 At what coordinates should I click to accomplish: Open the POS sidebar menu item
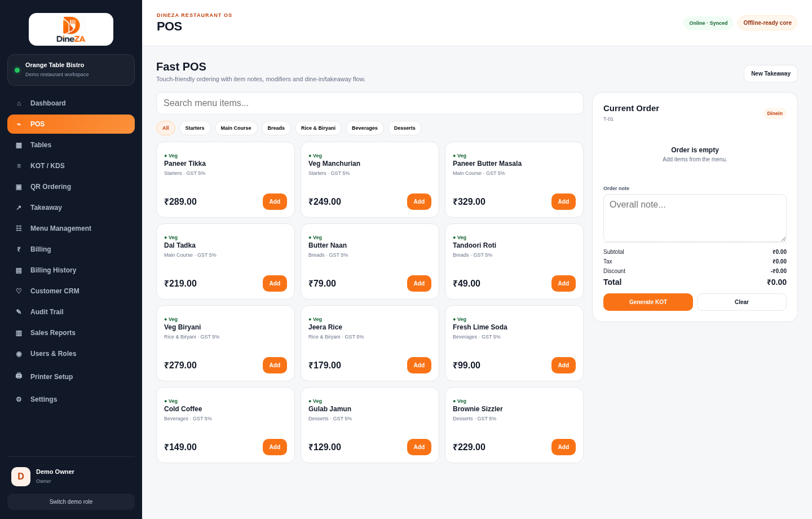pos(71,124)
